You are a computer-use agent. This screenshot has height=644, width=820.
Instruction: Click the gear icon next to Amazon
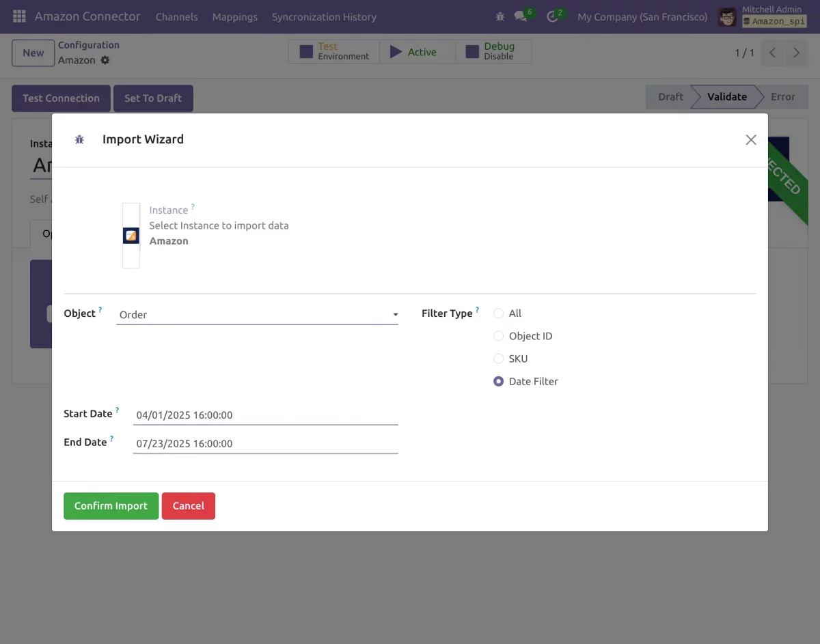(105, 60)
